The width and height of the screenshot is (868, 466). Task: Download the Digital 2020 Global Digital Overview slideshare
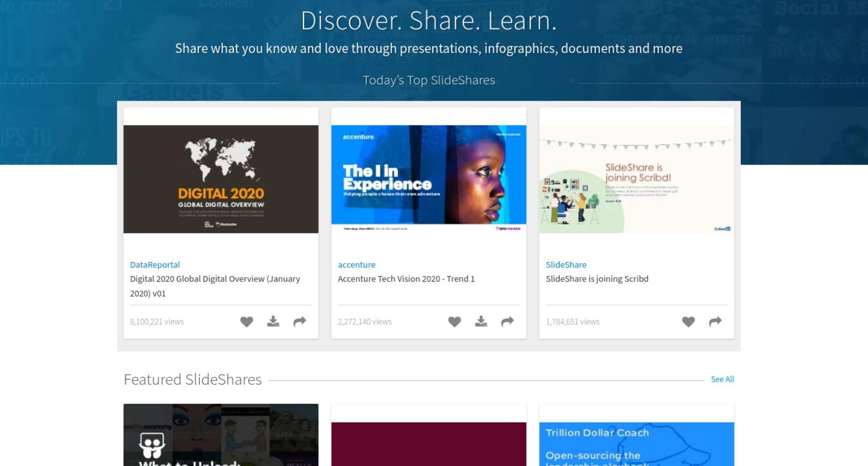[x=273, y=321]
